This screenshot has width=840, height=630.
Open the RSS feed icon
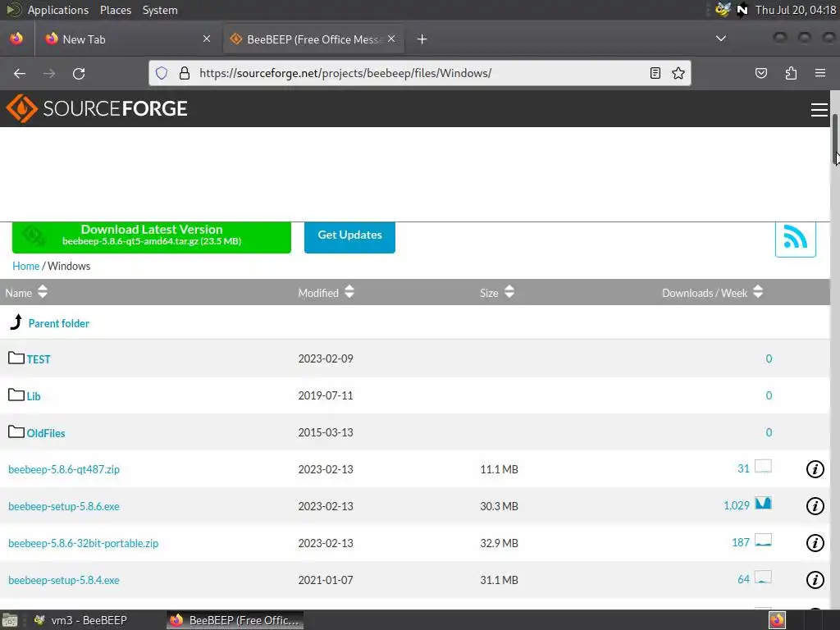point(795,239)
